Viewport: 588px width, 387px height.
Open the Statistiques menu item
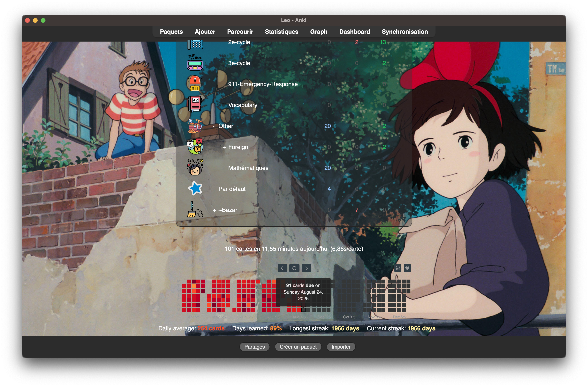coord(281,32)
